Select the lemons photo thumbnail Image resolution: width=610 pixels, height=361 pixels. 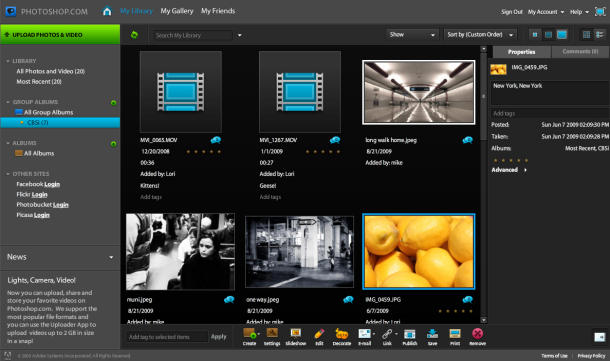click(419, 251)
